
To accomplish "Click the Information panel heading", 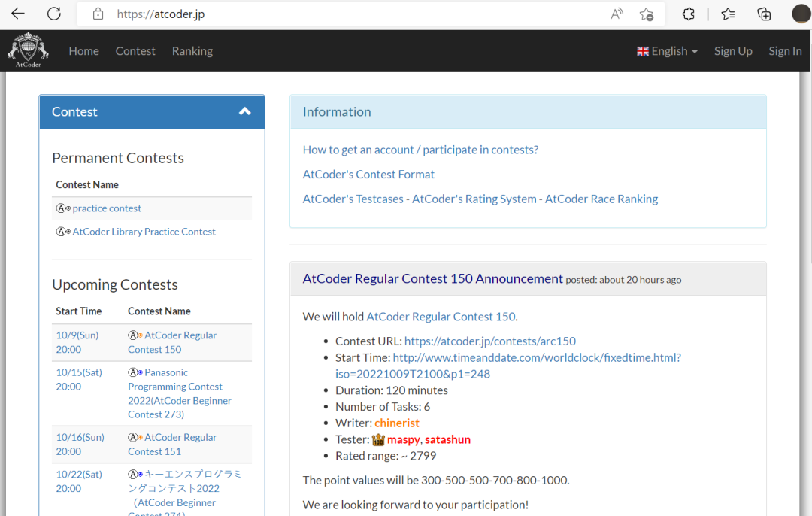I will pyautogui.click(x=337, y=112).
